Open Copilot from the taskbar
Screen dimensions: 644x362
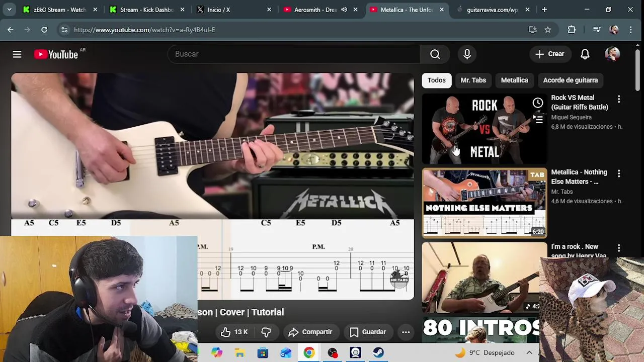click(x=217, y=353)
